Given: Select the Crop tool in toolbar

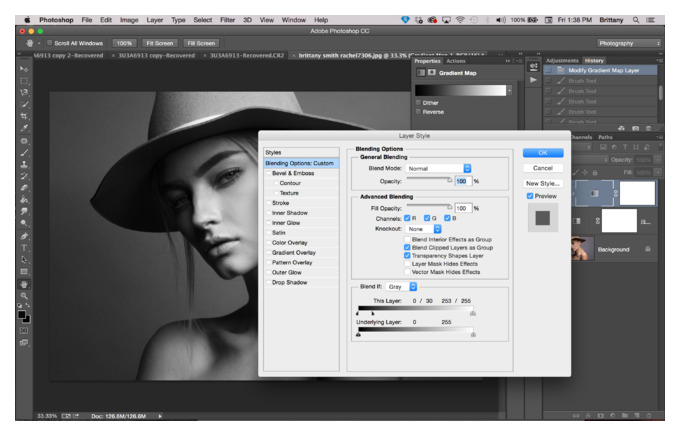Looking at the screenshot, I should pyautogui.click(x=24, y=116).
